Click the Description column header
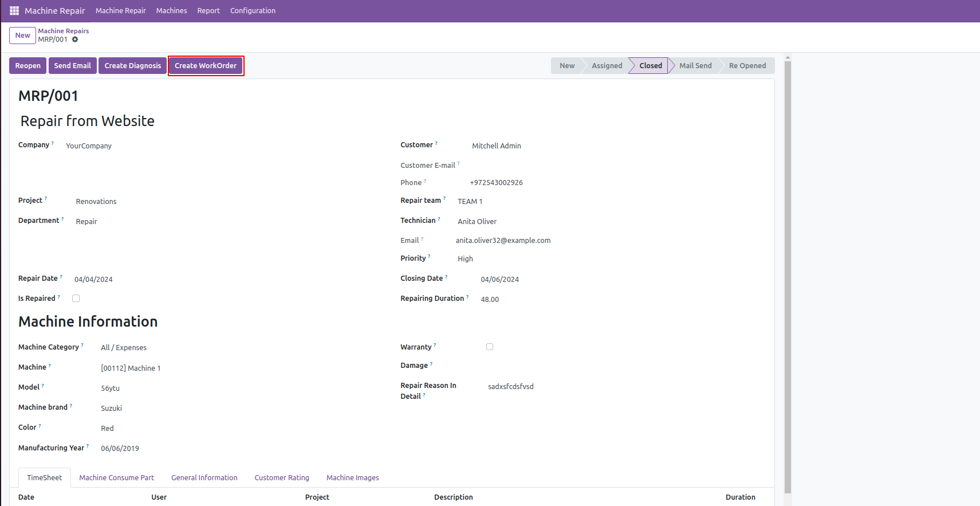Image resolution: width=980 pixels, height=506 pixels. click(454, 497)
